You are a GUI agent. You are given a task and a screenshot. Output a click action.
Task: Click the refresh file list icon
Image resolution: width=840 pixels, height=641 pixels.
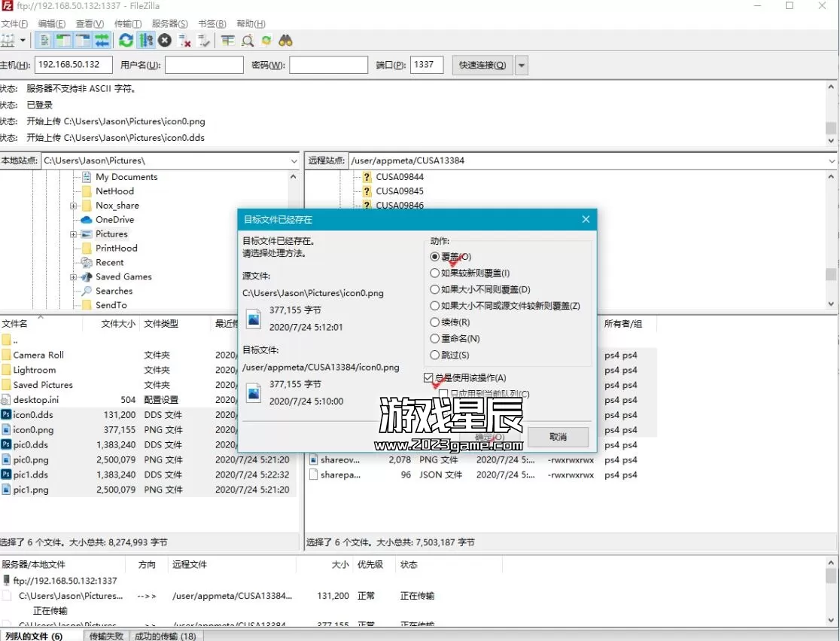point(126,41)
